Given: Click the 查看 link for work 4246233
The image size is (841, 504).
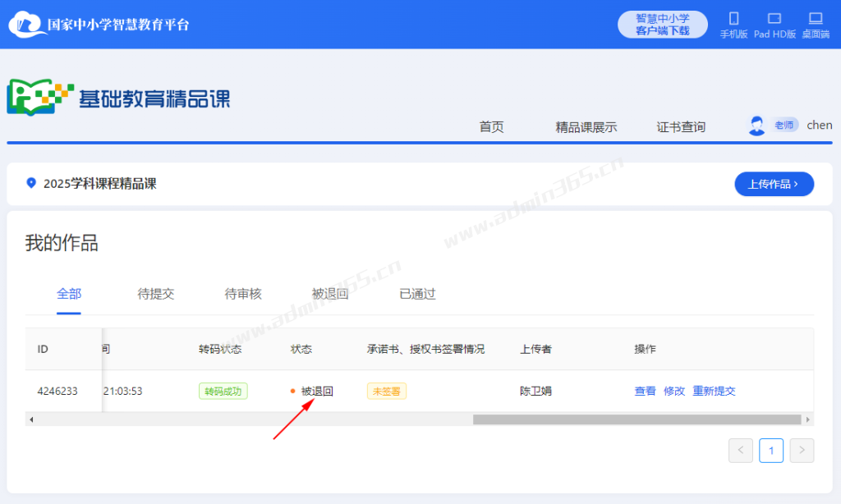Looking at the screenshot, I should 645,391.
